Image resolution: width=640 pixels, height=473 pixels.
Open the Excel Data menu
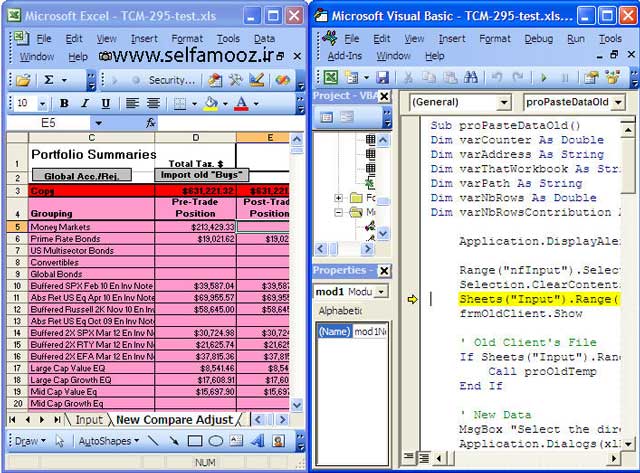(264, 39)
